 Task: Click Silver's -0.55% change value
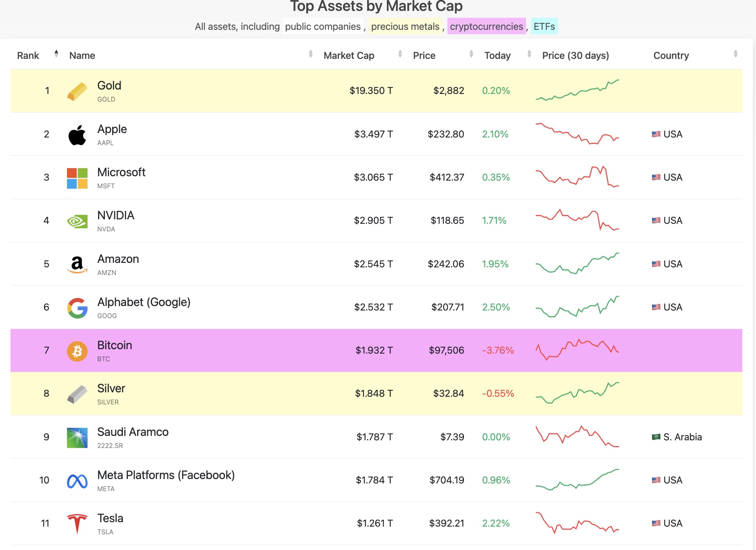pyautogui.click(x=498, y=393)
